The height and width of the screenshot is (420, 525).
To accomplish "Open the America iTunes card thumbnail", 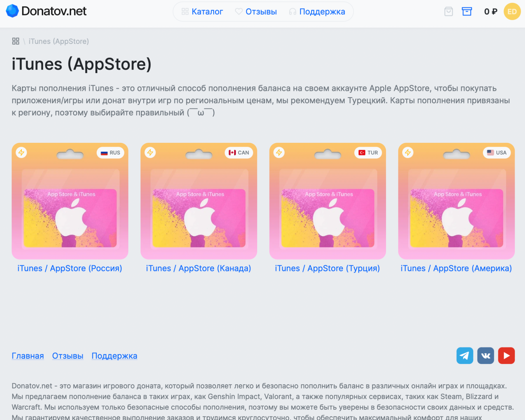I will [x=456, y=201].
